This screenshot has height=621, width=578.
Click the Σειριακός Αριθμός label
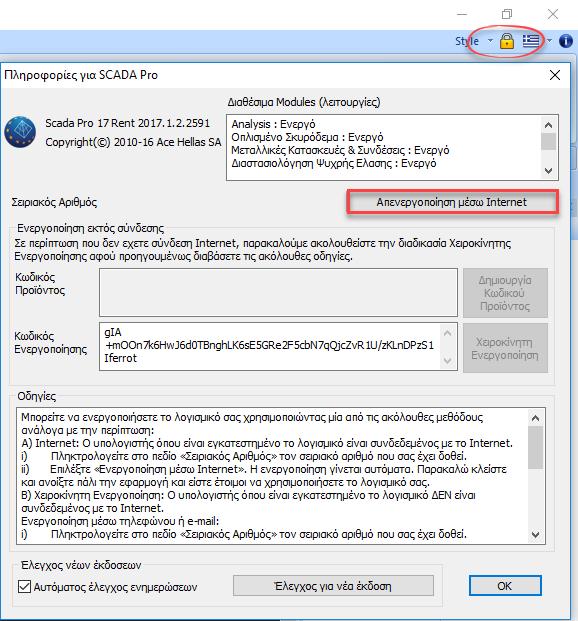54,202
